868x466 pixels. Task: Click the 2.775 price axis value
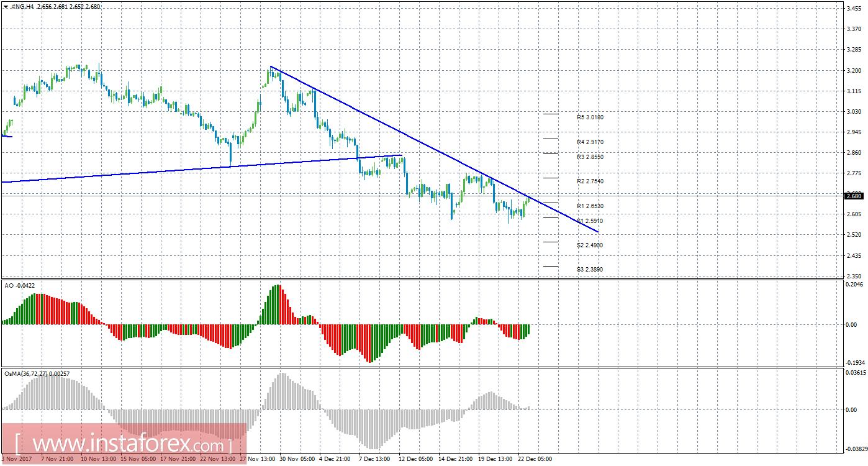(854, 173)
